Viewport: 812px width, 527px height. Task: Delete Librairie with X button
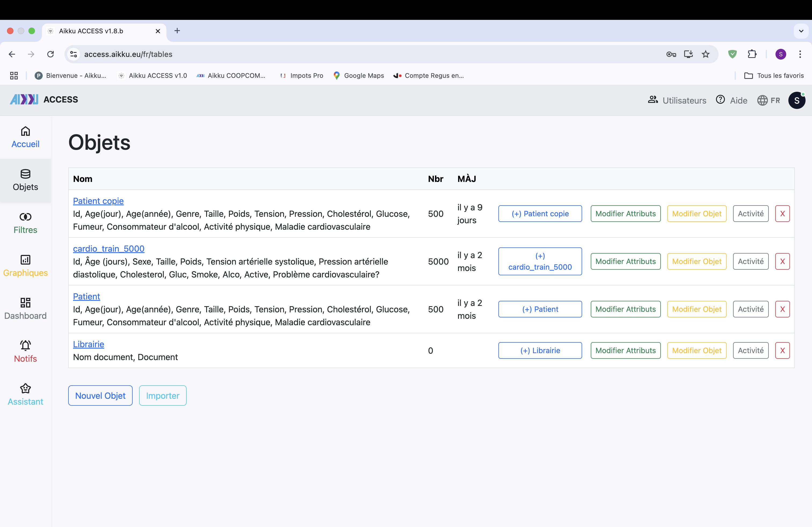click(782, 350)
